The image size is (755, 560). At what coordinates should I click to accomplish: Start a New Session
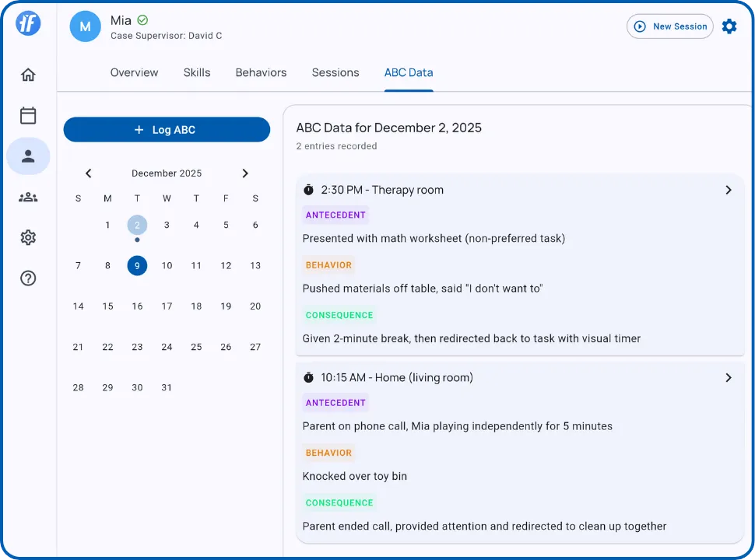(670, 26)
